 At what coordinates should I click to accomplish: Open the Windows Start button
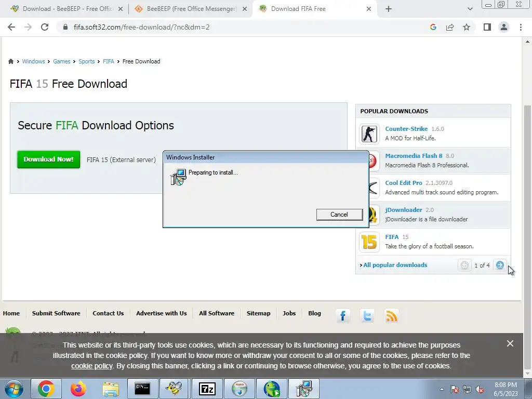[x=14, y=389]
